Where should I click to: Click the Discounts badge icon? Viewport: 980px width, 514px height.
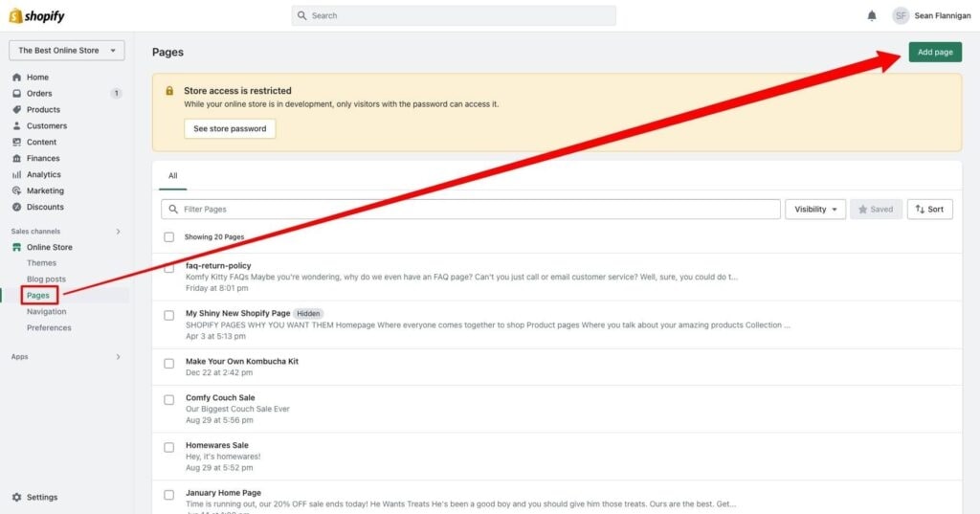pyautogui.click(x=17, y=207)
